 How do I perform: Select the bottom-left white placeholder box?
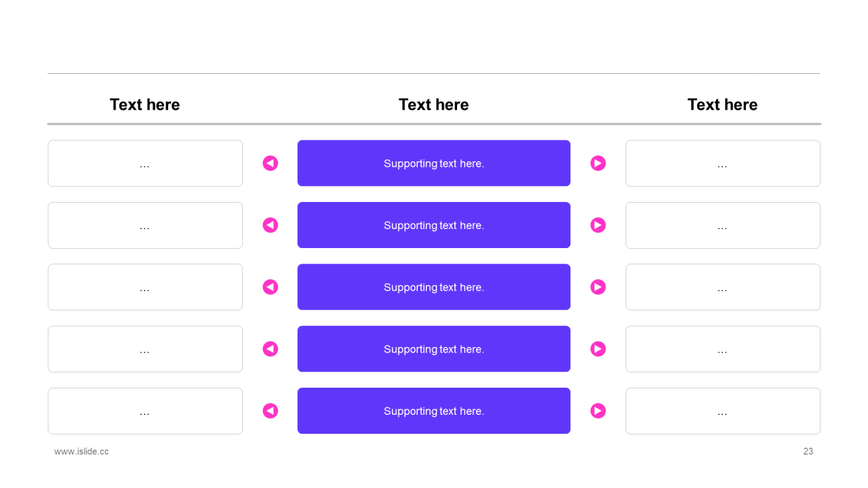coord(145,411)
